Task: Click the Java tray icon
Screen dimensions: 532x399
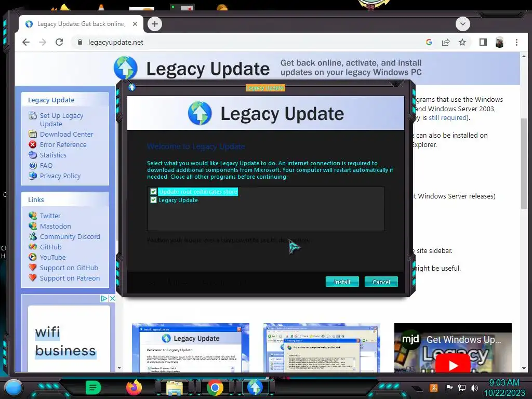Action: (x=433, y=388)
